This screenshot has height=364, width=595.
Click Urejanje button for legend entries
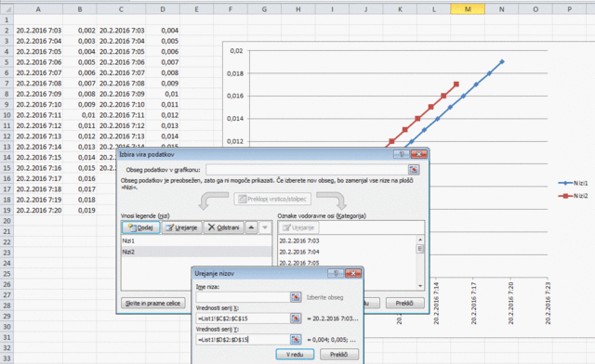(x=182, y=227)
